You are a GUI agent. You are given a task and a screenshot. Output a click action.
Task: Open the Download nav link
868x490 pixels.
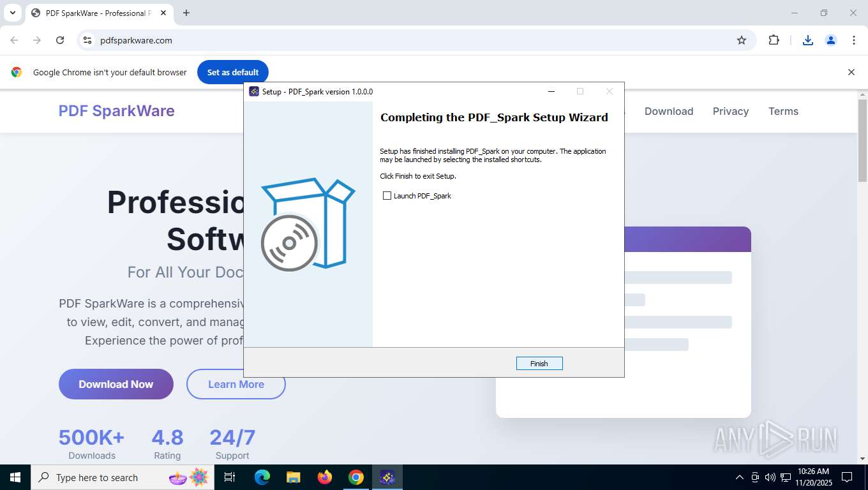click(669, 111)
